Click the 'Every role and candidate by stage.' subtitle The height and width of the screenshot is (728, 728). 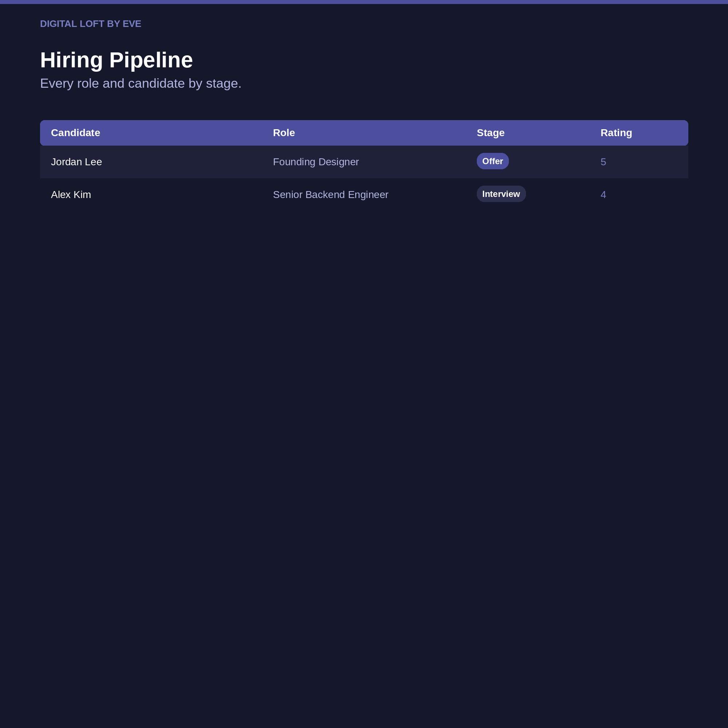(141, 83)
